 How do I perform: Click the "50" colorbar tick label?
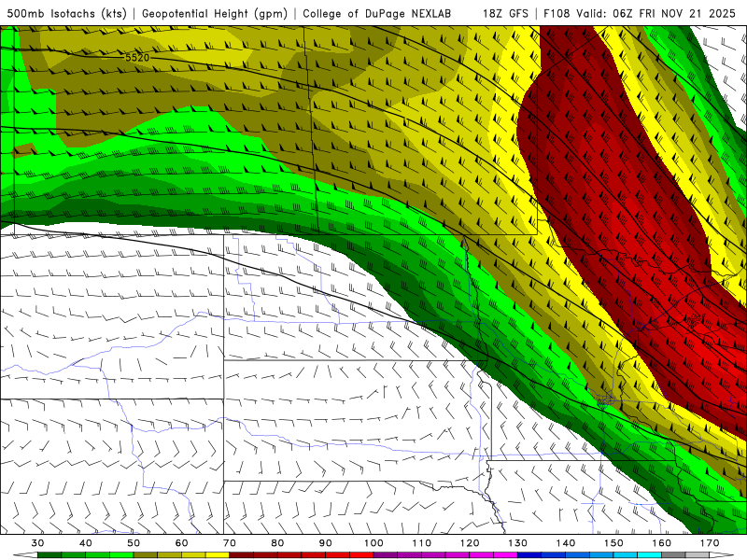(x=134, y=543)
